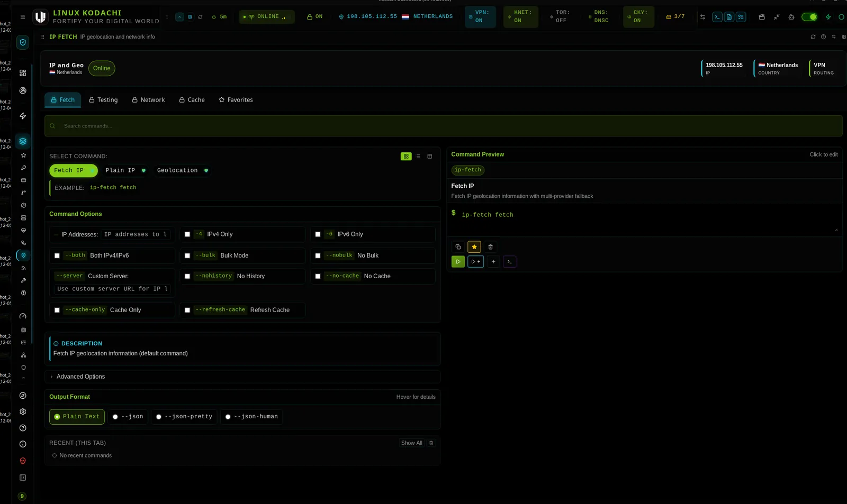This screenshot has width=847, height=504.
Task: Switch to list view of commands
Action: coord(418,157)
